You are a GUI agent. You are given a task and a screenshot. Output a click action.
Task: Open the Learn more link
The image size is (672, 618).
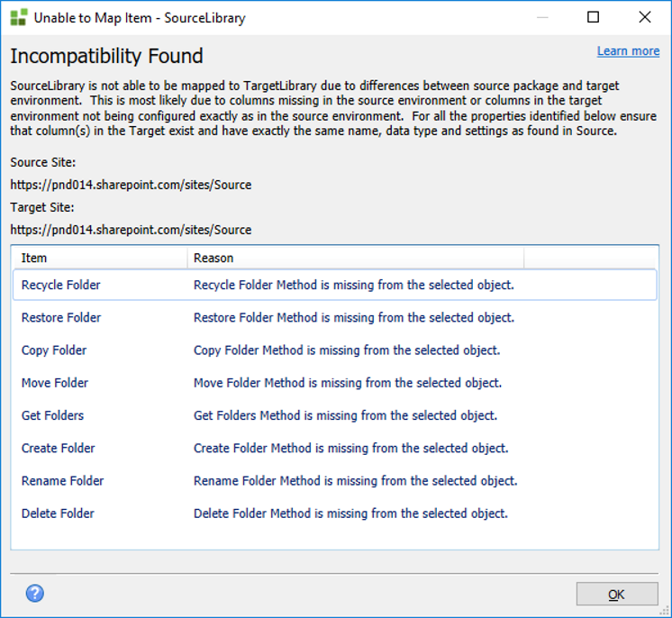(x=628, y=51)
